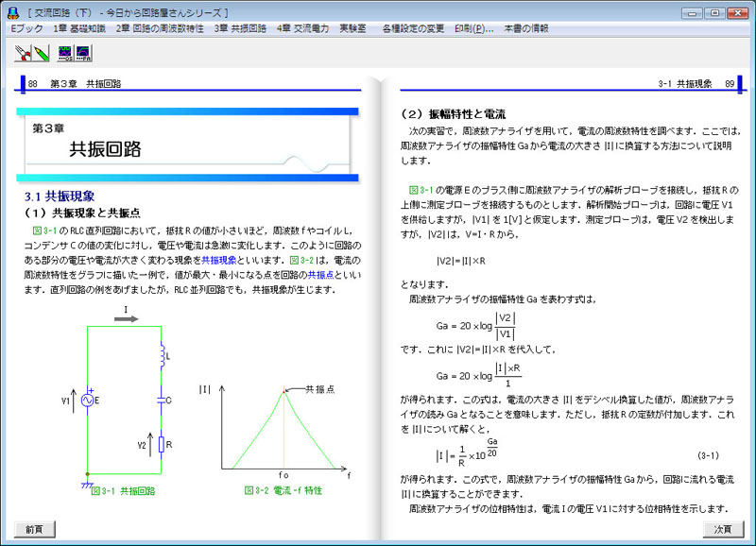Minimize the application window
This screenshot has width=756, height=546.
coord(692,13)
